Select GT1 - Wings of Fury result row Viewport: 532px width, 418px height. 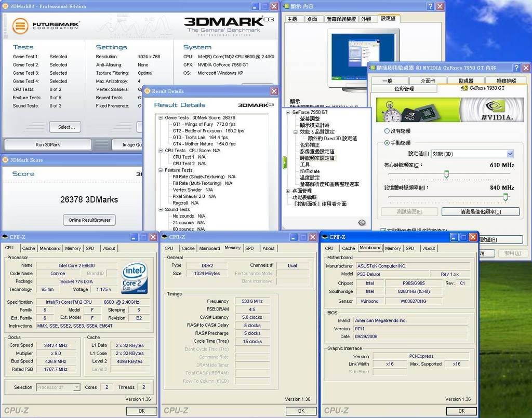(x=204, y=125)
